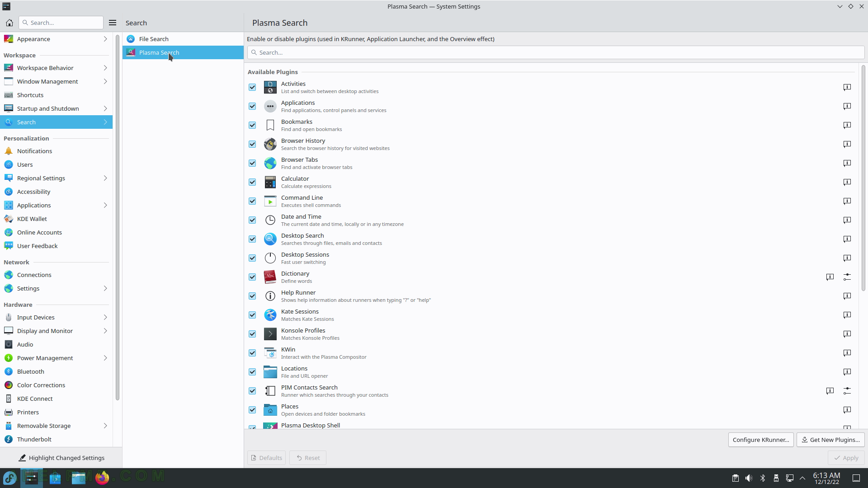Click the Configure KRunner button
This screenshot has width=868, height=488.
pyautogui.click(x=761, y=440)
